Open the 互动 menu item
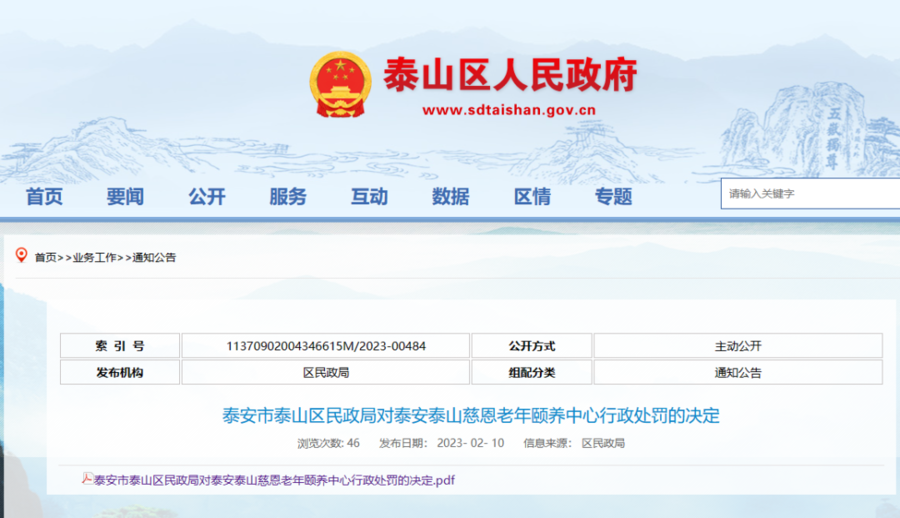 pyautogui.click(x=369, y=197)
